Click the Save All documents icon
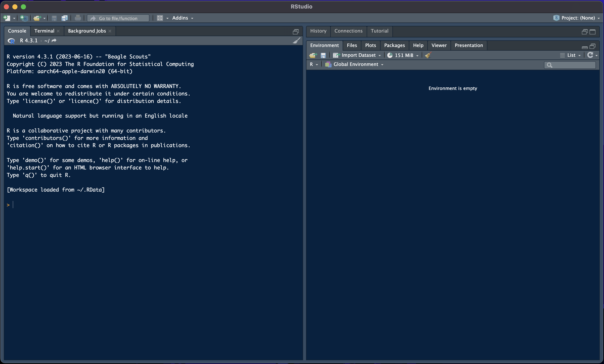The width and height of the screenshot is (604, 364). tap(64, 18)
